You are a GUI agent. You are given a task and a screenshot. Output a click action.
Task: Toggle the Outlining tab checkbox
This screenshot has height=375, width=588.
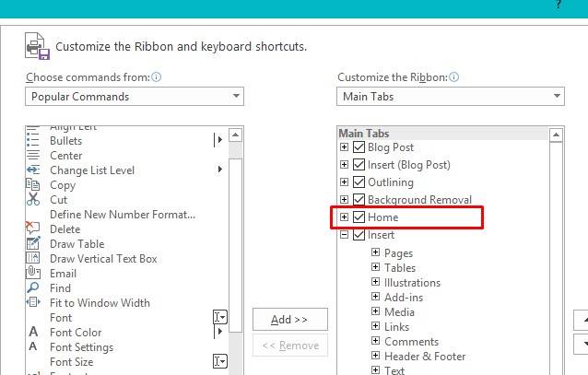tap(359, 182)
